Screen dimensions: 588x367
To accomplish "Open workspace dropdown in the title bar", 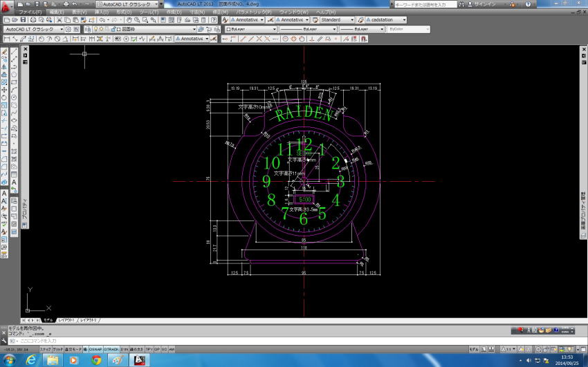I will pyautogui.click(x=127, y=4).
